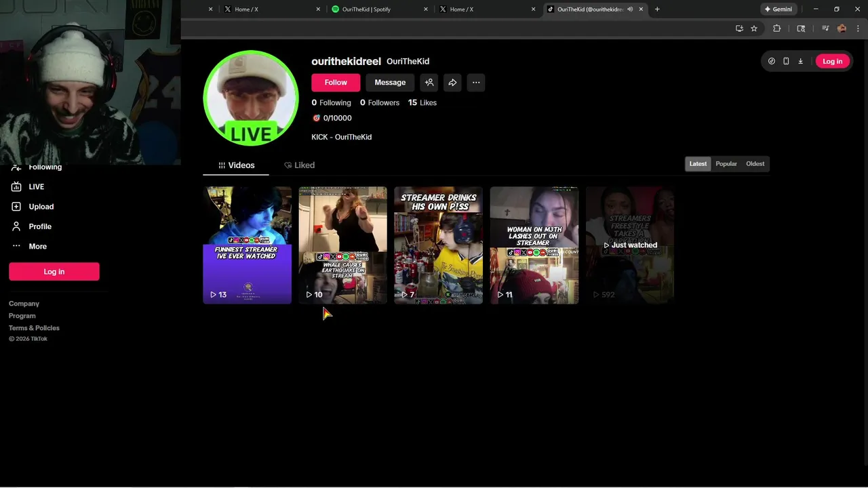This screenshot has height=488, width=868.
Task: Click the Message button on profile
Action: [390, 83]
